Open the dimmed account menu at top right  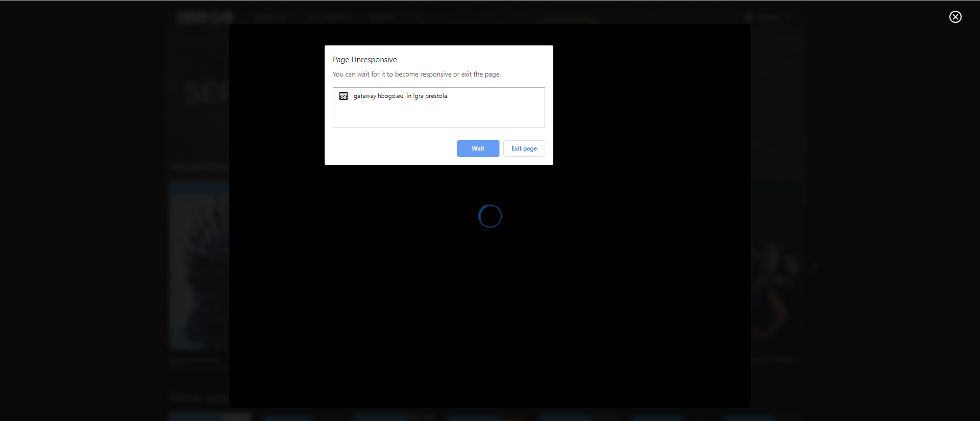coord(768,17)
